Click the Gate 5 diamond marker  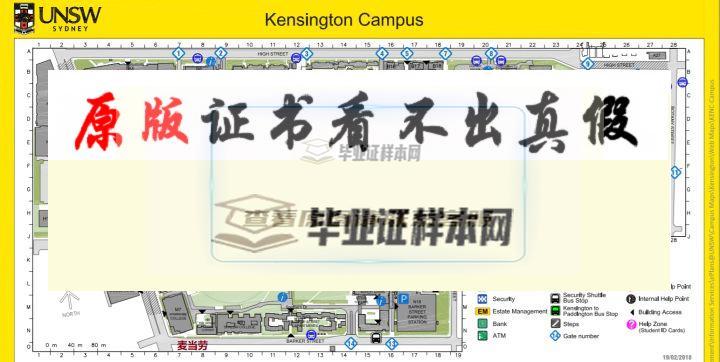(x=407, y=54)
